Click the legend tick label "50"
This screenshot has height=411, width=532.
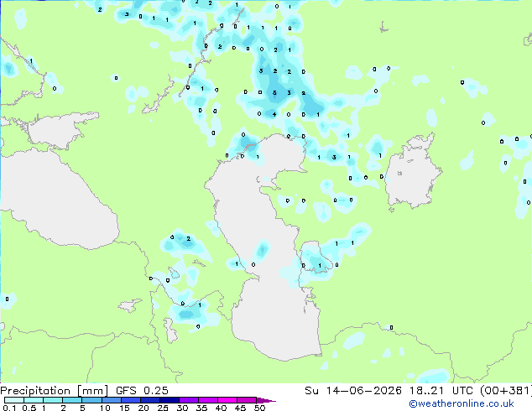click(x=259, y=408)
